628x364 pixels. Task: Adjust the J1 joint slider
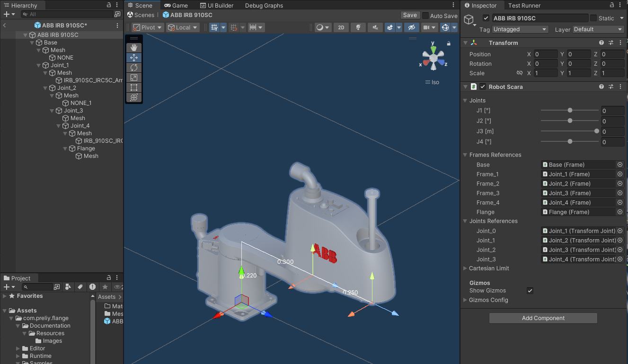click(570, 111)
